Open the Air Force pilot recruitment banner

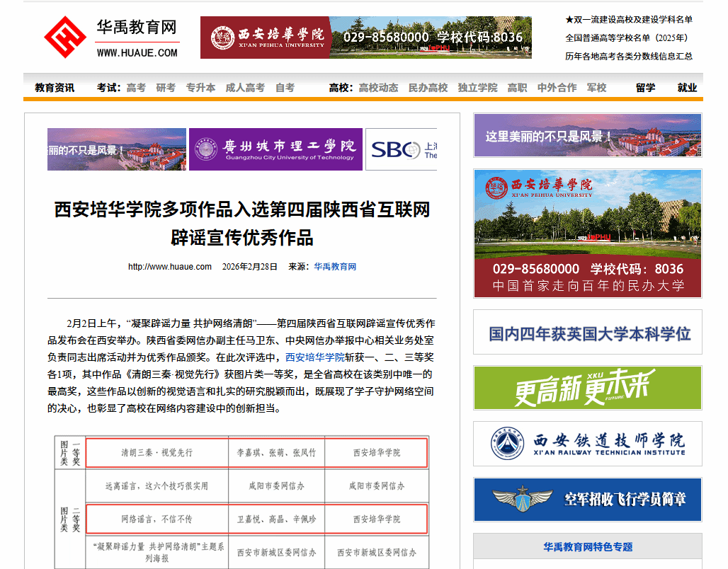(x=587, y=500)
